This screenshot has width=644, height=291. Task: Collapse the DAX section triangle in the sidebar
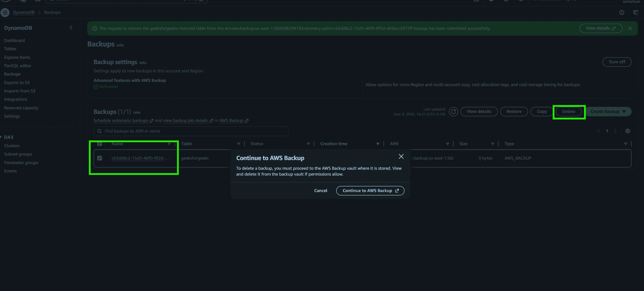coord(1,137)
